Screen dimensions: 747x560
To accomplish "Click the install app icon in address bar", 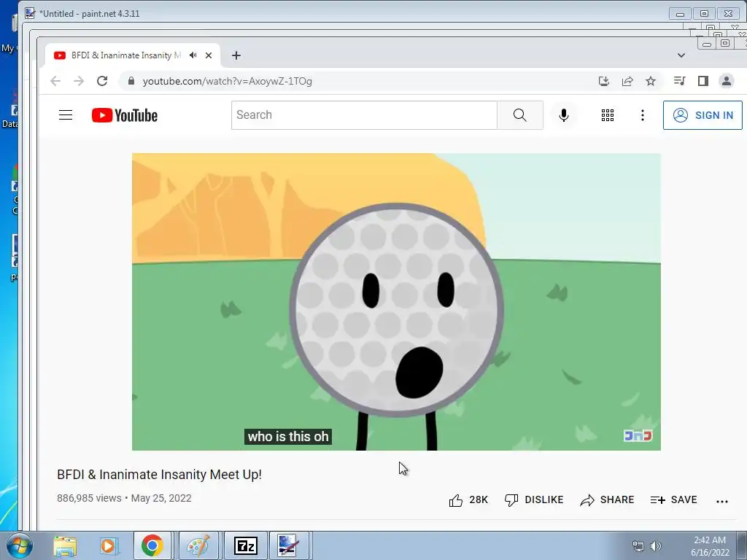I will pos(603,81).
